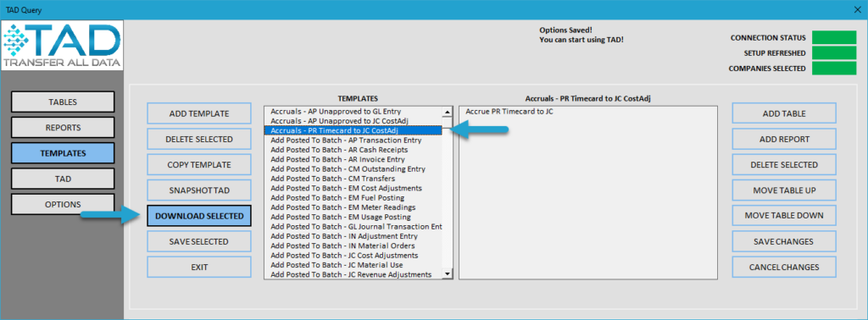The height and width of the screenshot is (320, 868).
Task: Open the REPORTS section
Action: (x=63, y=127)
